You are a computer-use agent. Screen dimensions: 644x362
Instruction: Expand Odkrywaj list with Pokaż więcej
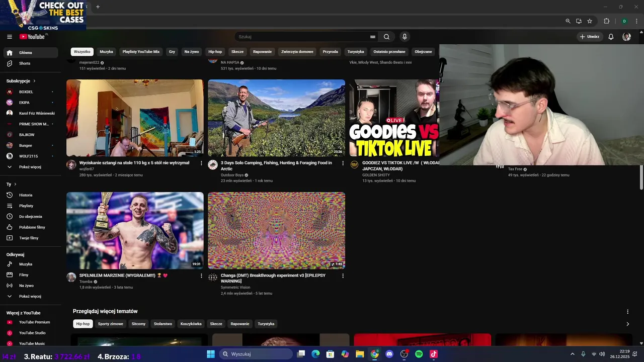(x=31, y=296)
